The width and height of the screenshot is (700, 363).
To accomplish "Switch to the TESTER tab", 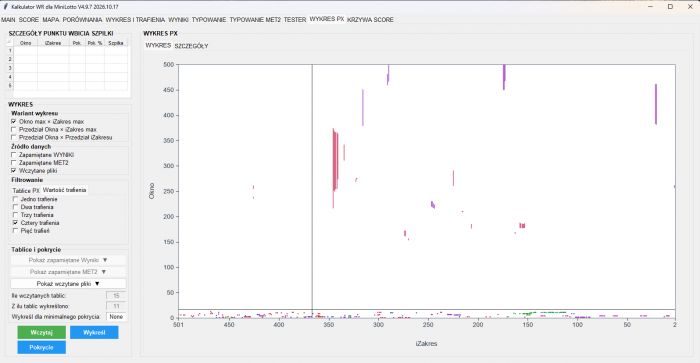I will click(x=295, y=20).
